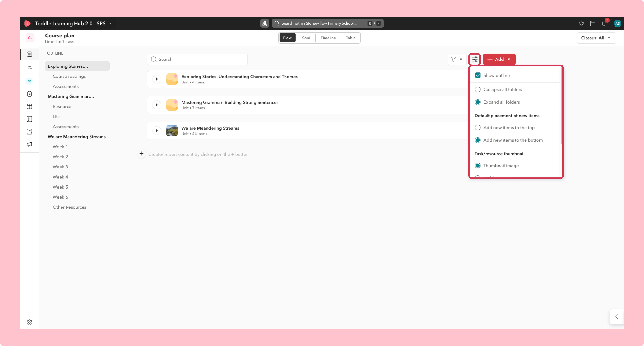This screenshot has height=346, width=644.
Task: Open the megaphone announcements sidebar icon
Action: [x=29, y=144]
